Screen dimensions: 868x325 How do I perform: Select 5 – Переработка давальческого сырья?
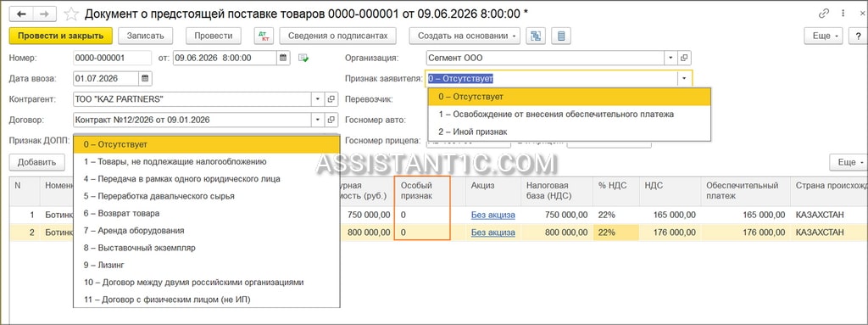pyautogui.click(x=207, y=196)
